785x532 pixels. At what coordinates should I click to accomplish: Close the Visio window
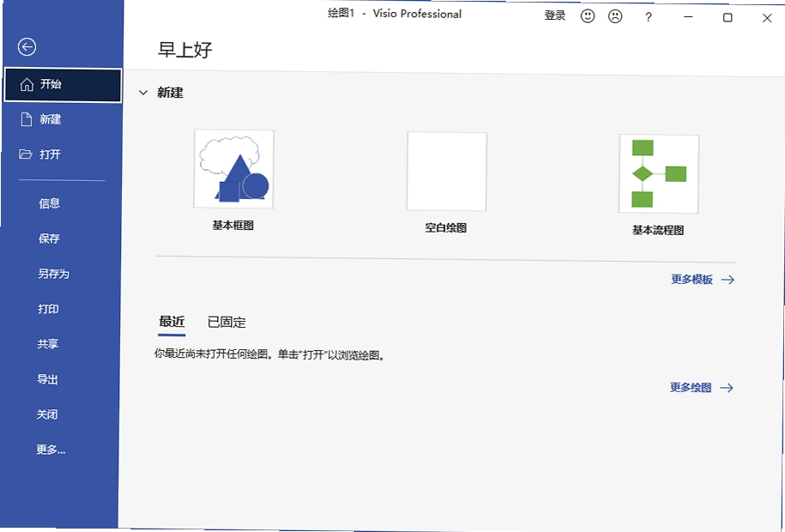click(x=767, y=18)
